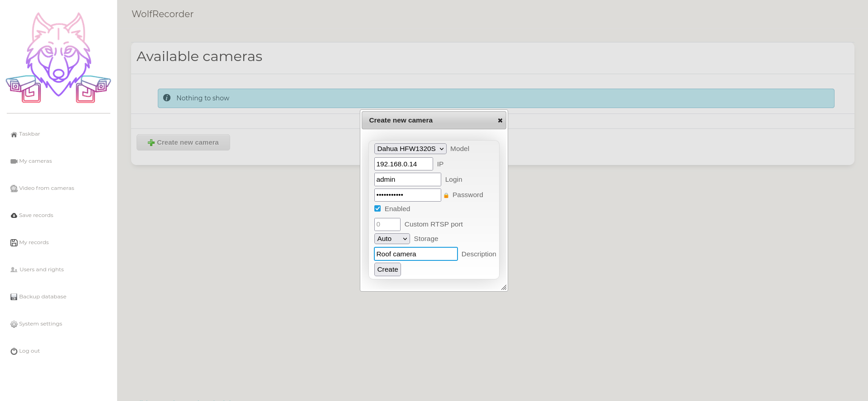Select the Description text field
The height and width of the screenshot is (401, 868).
[x=415, y=254]
